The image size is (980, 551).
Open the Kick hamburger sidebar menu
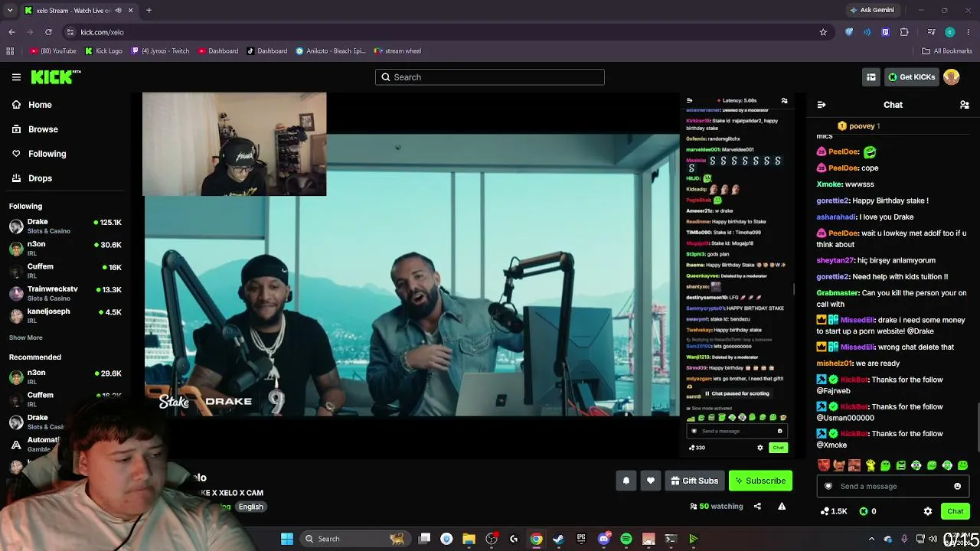[x=16, y=77]
